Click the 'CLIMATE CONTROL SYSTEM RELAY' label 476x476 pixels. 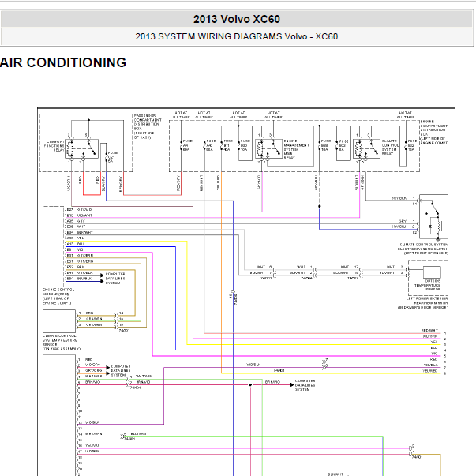tap(390, 148)
